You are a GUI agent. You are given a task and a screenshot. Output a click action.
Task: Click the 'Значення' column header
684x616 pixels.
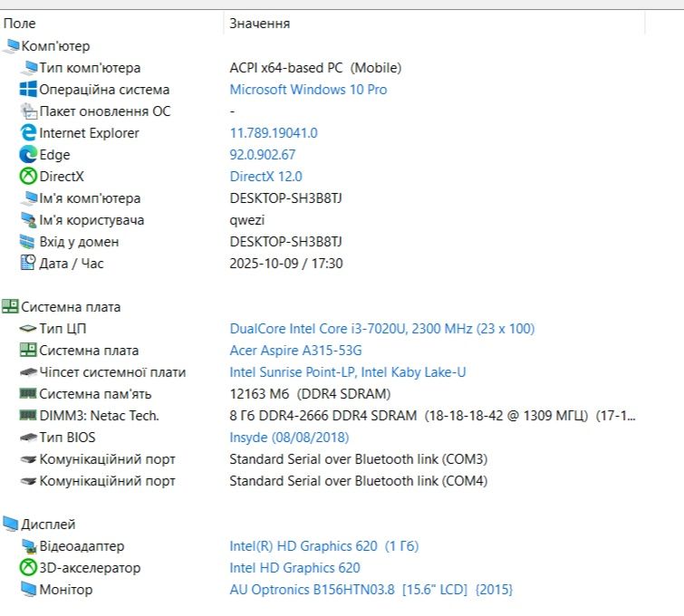click(x=260, y=24)
